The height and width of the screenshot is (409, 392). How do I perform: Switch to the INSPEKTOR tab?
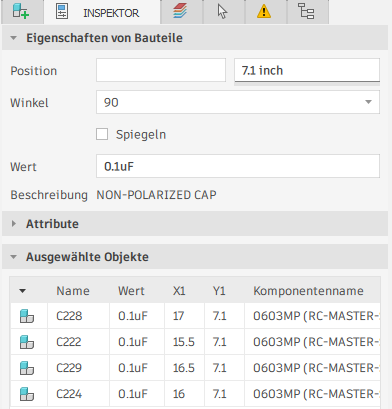click(x=102, y=12)
